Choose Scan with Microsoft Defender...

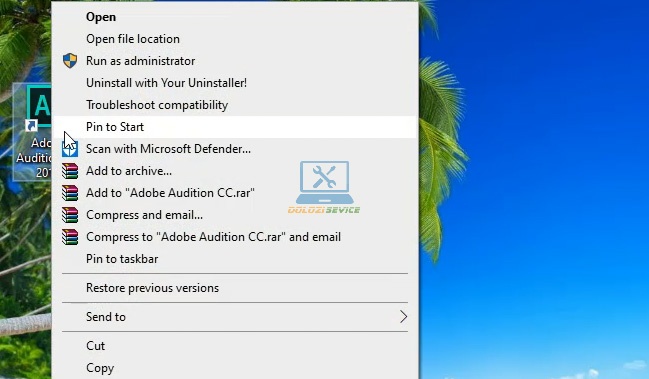[x=235, y=149]
